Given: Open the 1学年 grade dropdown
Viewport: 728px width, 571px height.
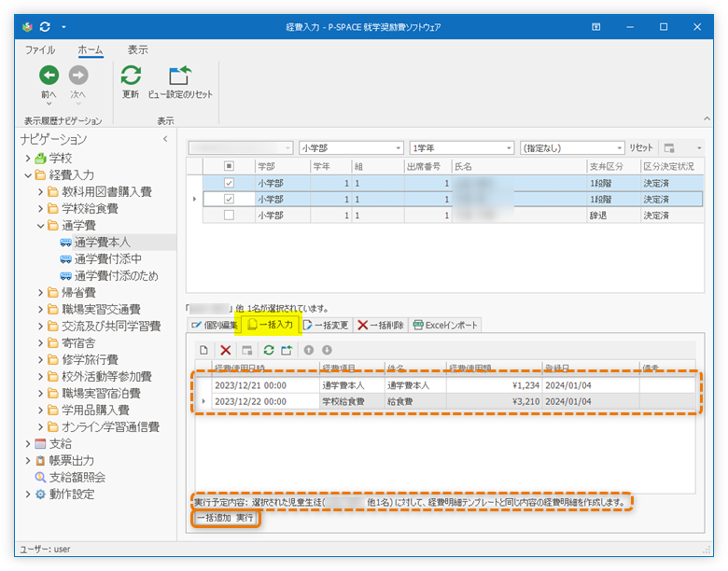Looking at the screenshot, I should point(461,148).
